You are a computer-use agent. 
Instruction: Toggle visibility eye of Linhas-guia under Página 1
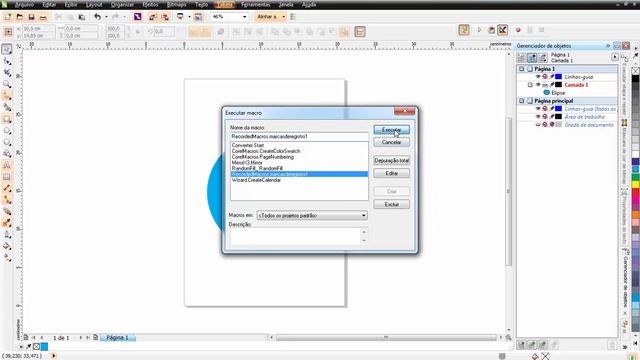point(538,77)
